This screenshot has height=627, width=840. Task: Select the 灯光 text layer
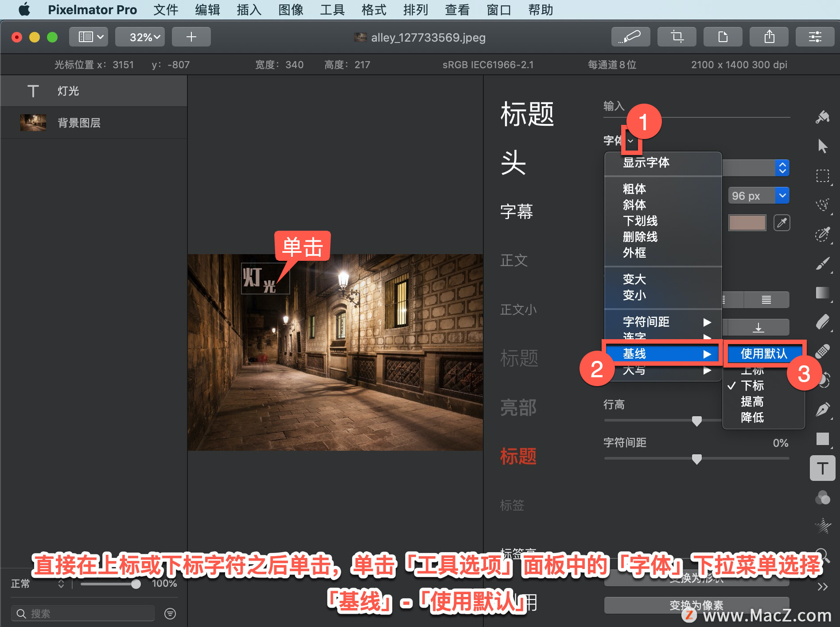pyautogui.click(x=93, y=91)
